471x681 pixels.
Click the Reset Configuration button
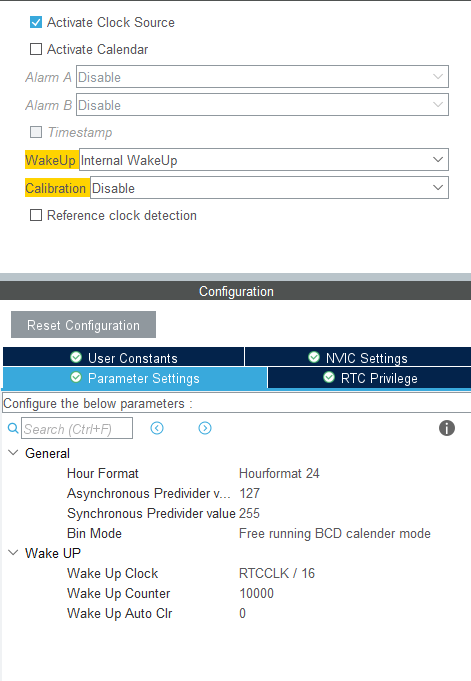(x=83, y=324)
